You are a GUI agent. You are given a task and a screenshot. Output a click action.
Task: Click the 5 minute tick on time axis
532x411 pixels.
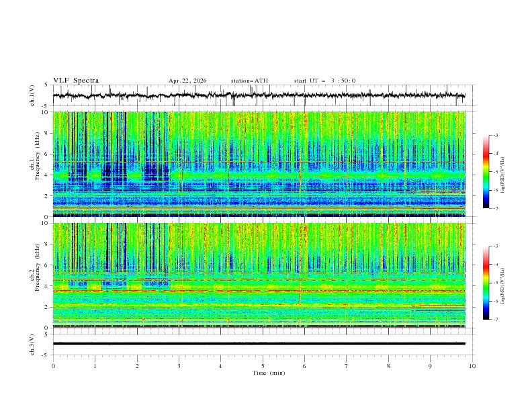coord(263,366)
